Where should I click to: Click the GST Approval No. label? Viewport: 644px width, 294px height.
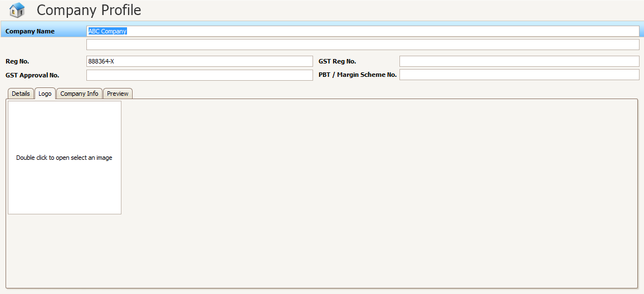[32, 75]
